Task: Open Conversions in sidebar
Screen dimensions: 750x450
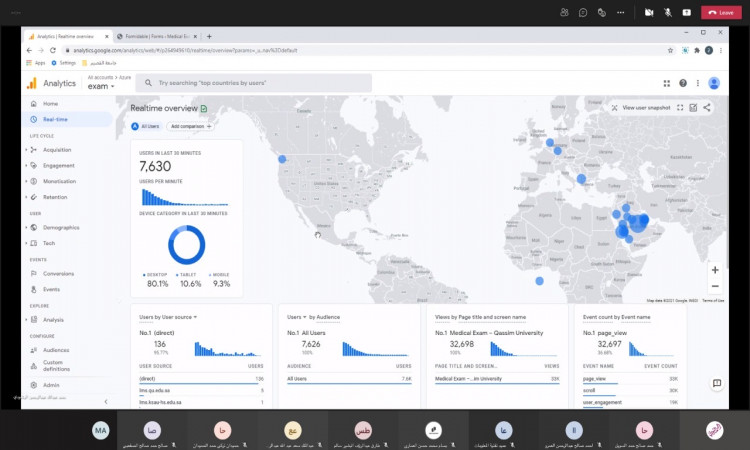Action: 58,274
